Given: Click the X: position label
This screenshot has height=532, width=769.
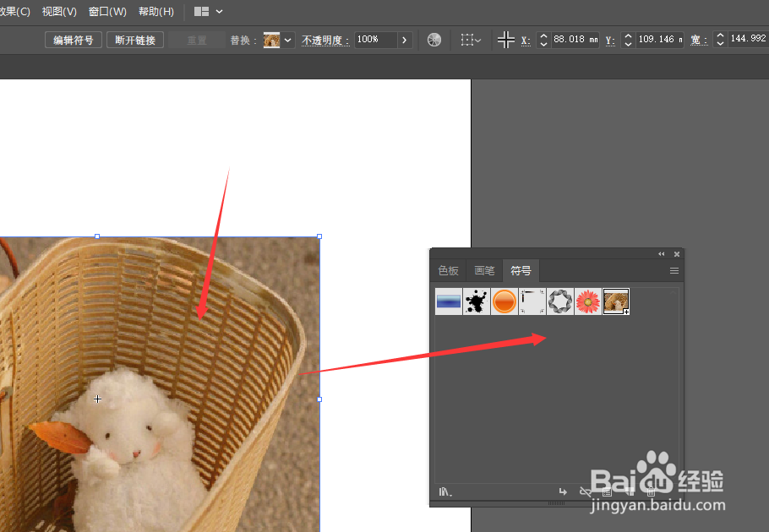Looking at the screenshot, I should (x=526, y=41).
